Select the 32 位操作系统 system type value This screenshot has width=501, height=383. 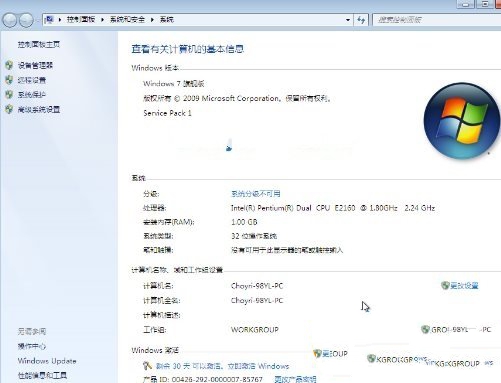pos(254,236)
